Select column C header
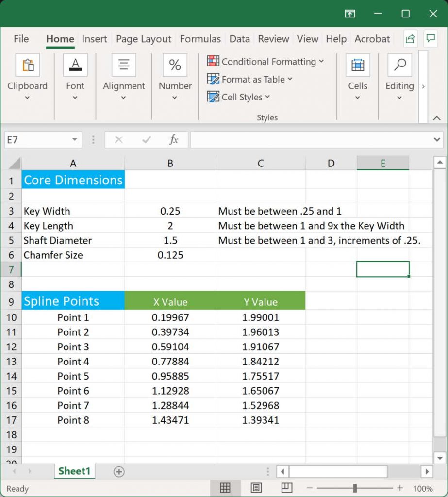Screen dimensions: 448x497 261,163
